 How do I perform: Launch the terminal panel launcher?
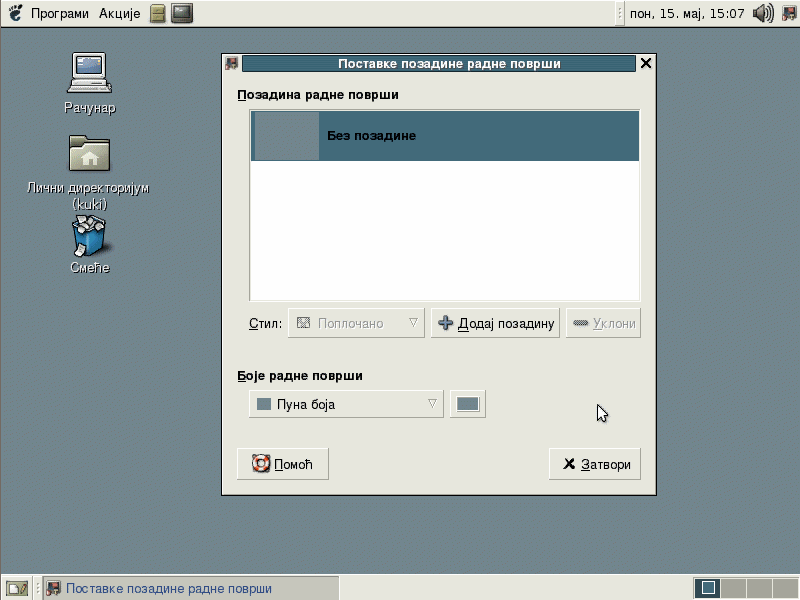pos(182,13)
